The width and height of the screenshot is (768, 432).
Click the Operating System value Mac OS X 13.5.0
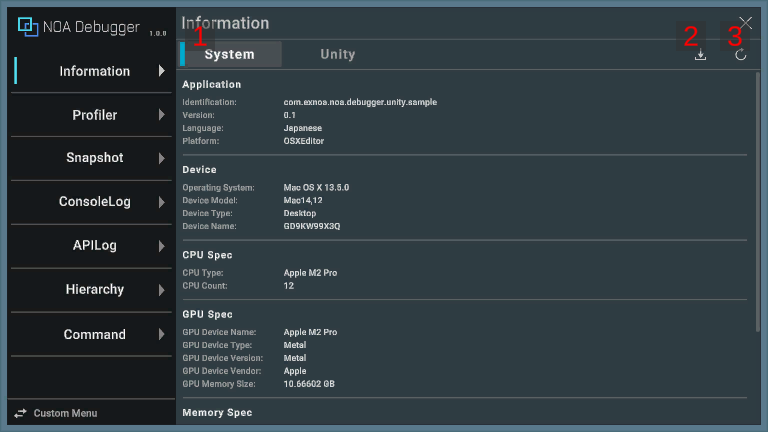coord(316,187)
